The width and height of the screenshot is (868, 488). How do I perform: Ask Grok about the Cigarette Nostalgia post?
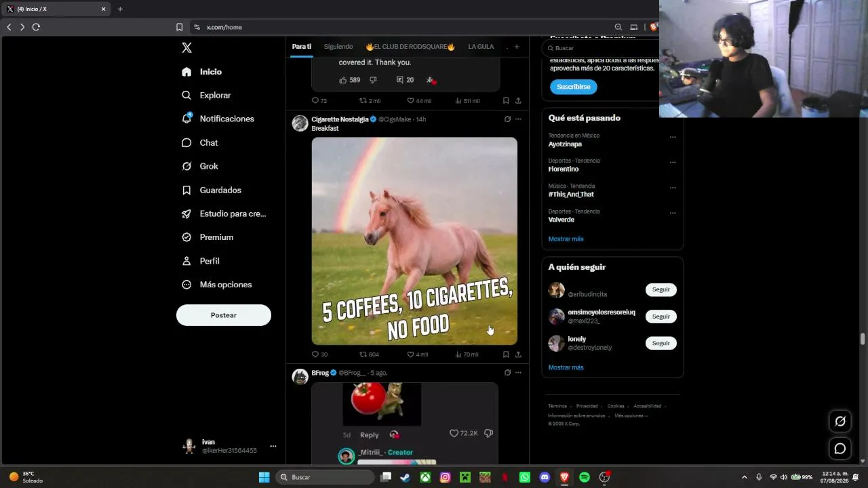507,119
